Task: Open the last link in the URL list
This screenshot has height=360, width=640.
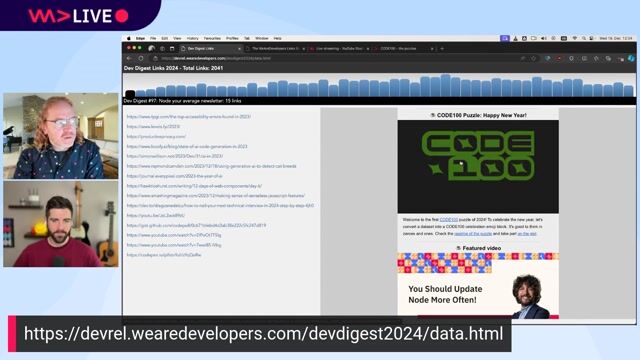Action: [x=164, y=255]
